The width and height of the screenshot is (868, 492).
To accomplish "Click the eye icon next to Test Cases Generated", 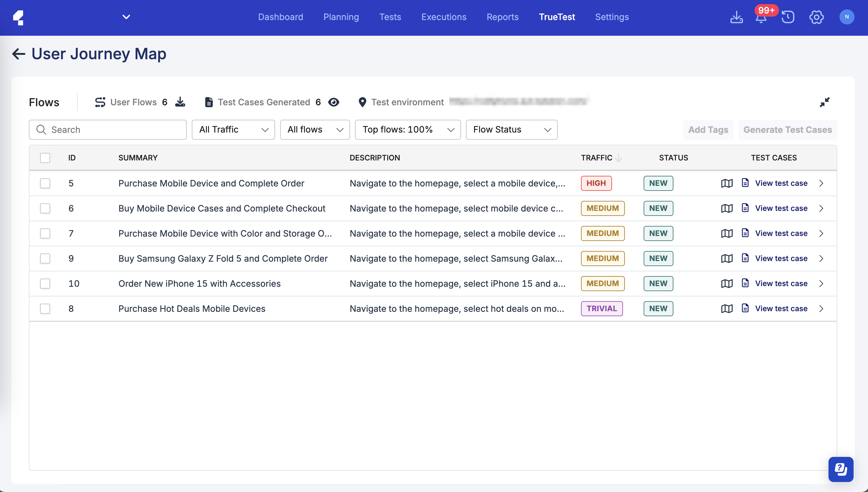I will pos(333,102).
